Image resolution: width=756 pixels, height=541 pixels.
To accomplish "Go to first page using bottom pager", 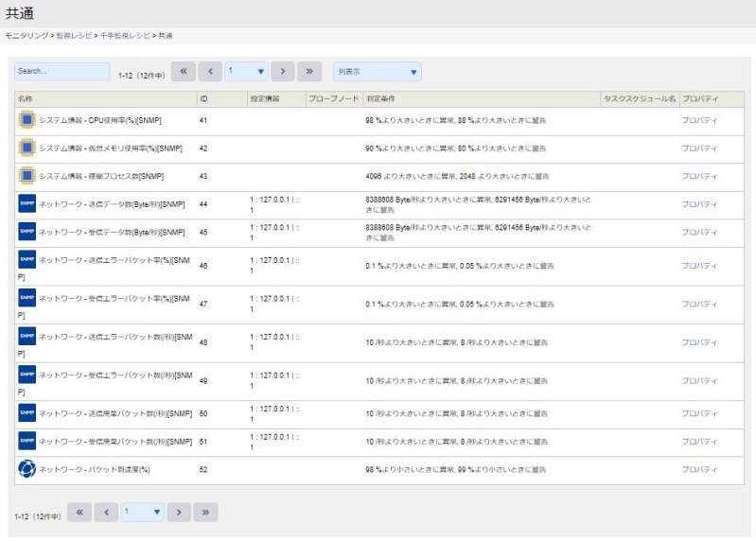I will (79, 512).
